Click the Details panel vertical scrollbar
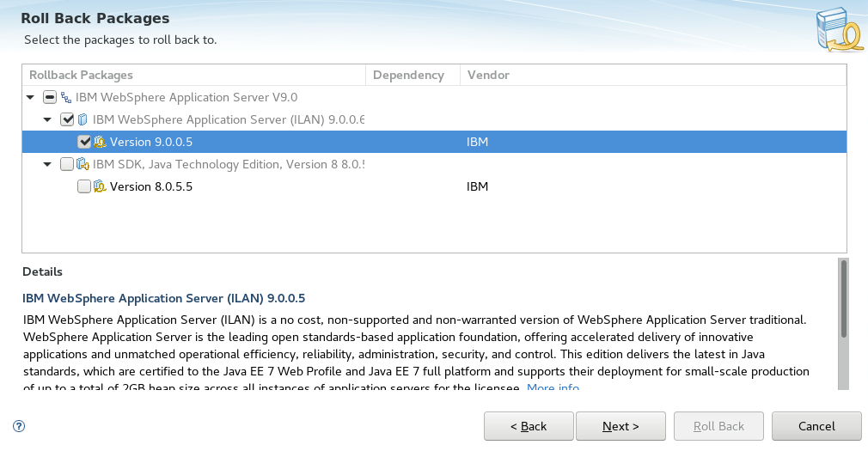The height and width of the screenshot is (451, 868). pyautogui.click(x=843, y=324)
